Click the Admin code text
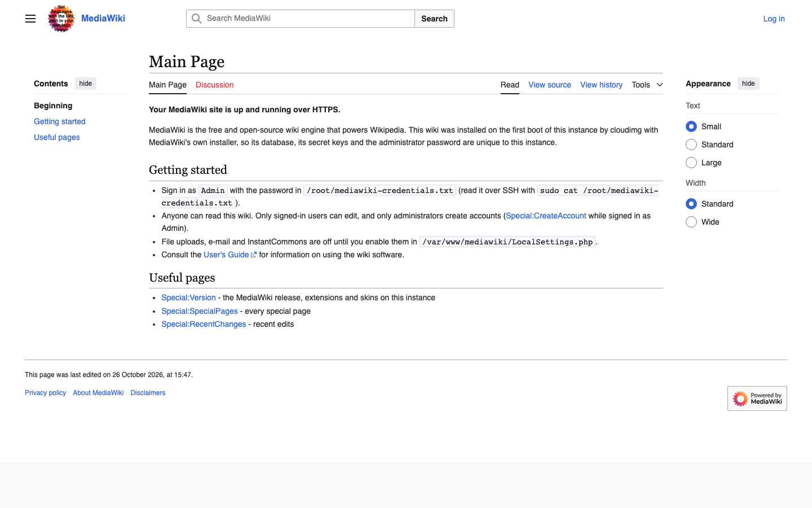Image resolution: width=812 pixels, height=508 pixels. (213, 190)
